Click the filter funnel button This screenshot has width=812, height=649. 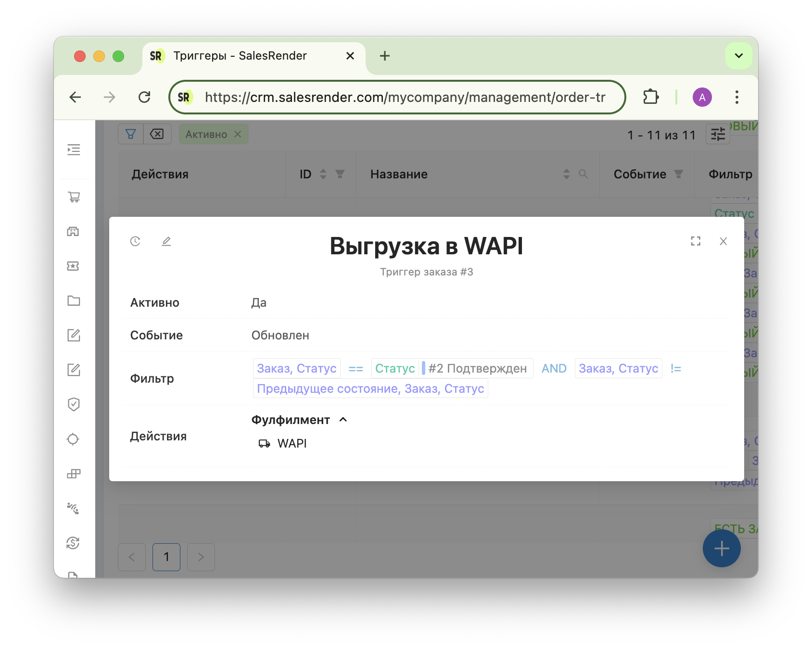tap(131, 134)
